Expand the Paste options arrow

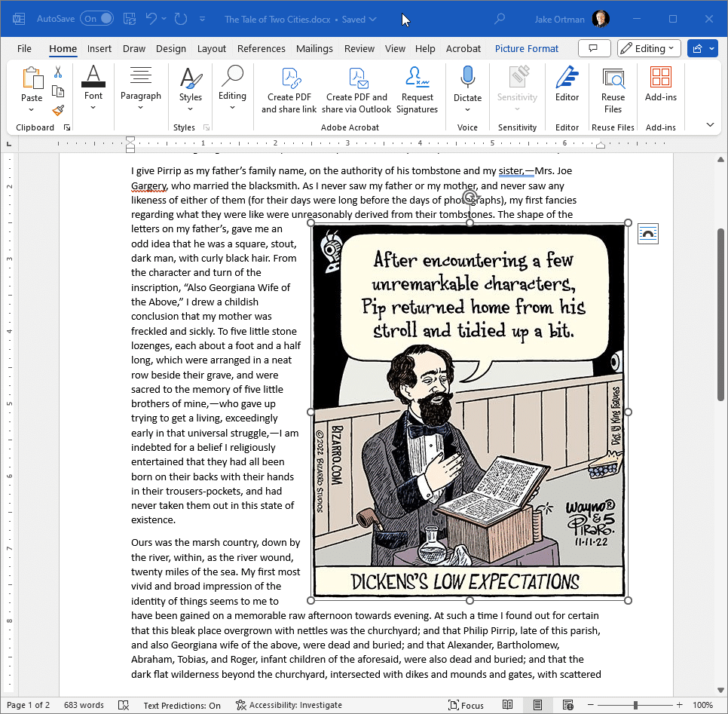(x=32, y=109)
